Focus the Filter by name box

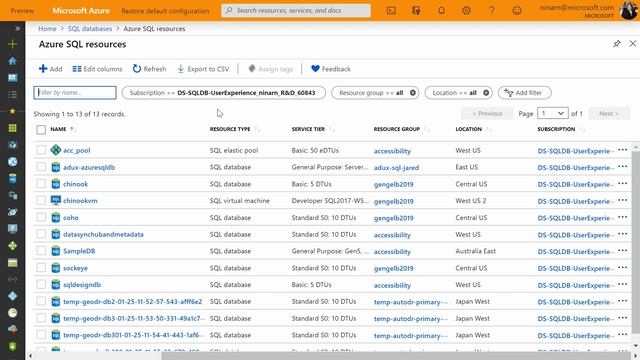(x=75, y=93)
